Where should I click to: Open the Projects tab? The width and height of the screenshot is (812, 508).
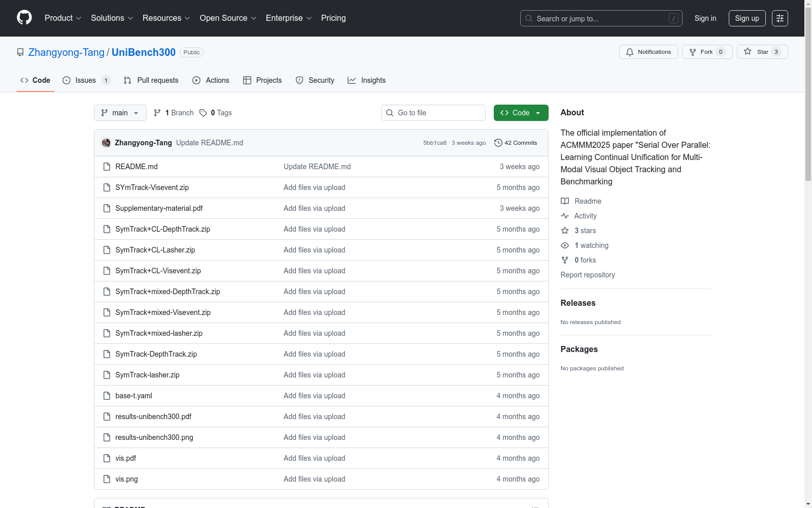(x=262, y=80)
